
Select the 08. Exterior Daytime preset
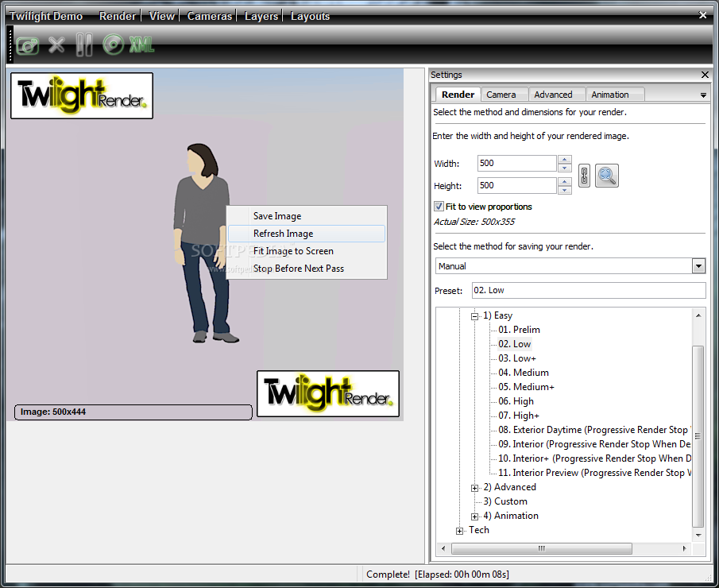[594, 430]
